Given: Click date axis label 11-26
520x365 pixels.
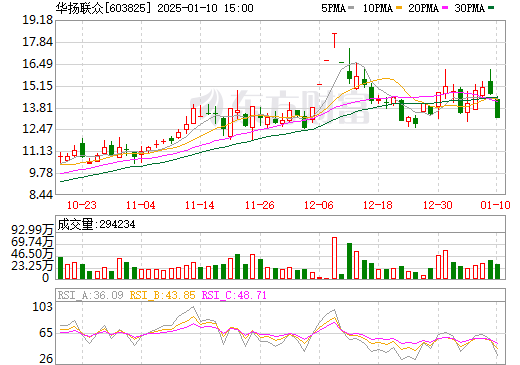Looking at the screenshot, I should pyautogui.click(x=260, y=205).
